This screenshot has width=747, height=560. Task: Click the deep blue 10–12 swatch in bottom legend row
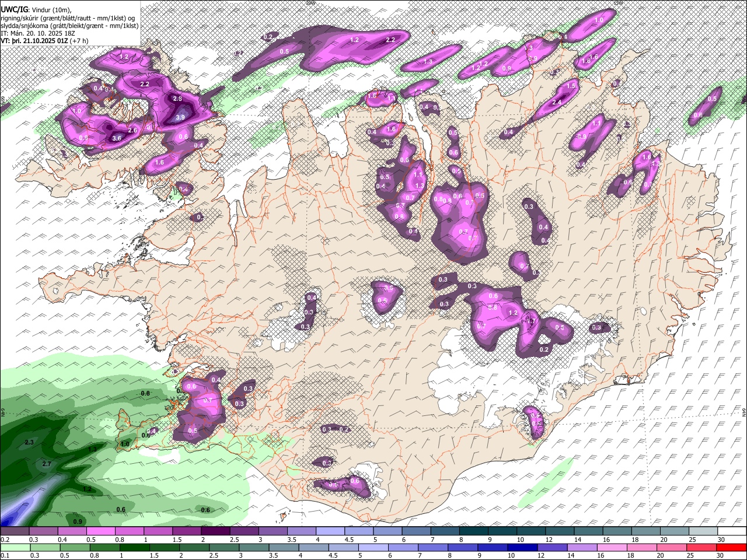(522, 547)
